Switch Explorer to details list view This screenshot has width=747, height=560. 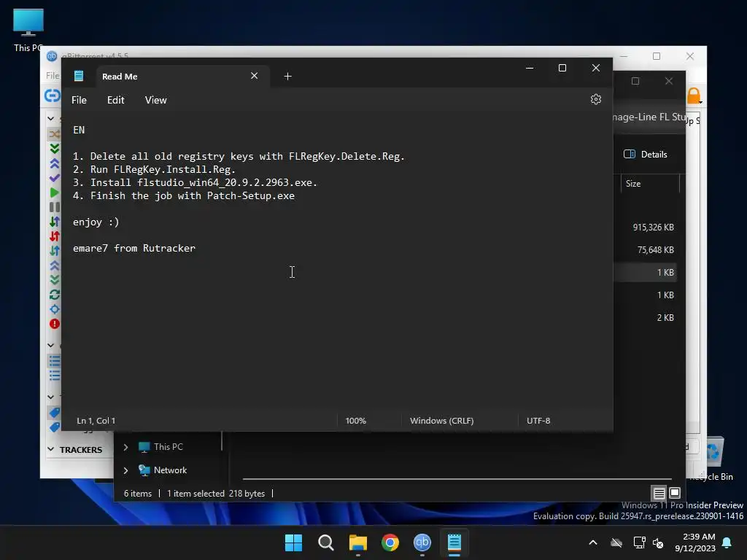[x=659, y=493]
